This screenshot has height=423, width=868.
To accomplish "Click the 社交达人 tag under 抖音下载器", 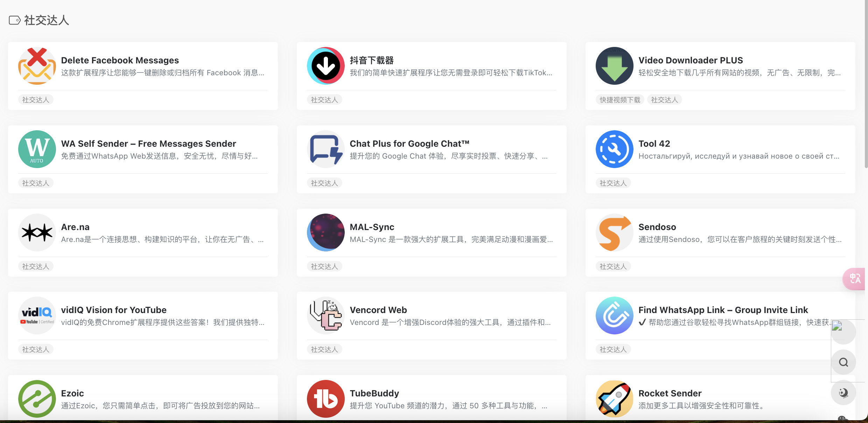I will point(324,100).
